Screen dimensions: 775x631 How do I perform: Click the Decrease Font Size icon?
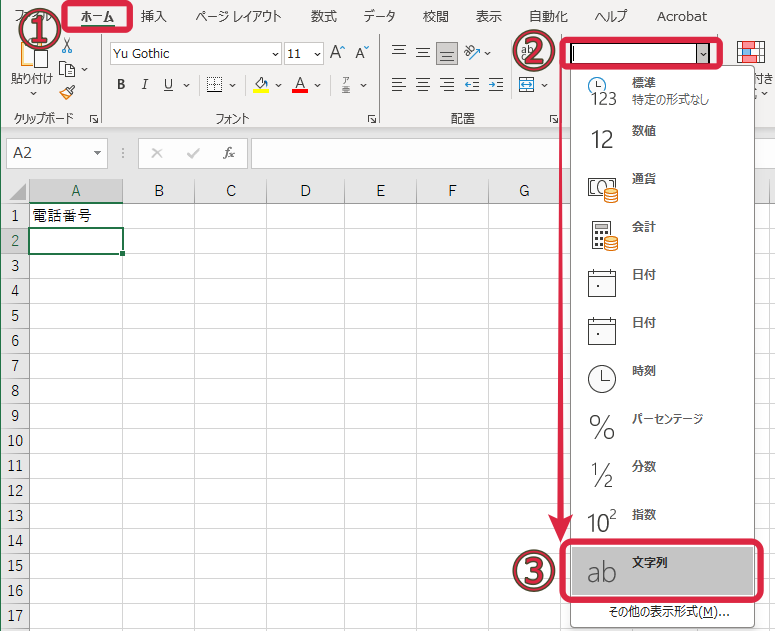pos(362,52)
